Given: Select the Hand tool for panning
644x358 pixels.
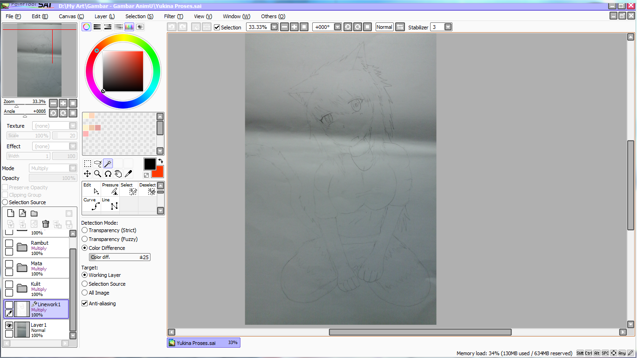Looking at the screenshot, I should 118,173.
